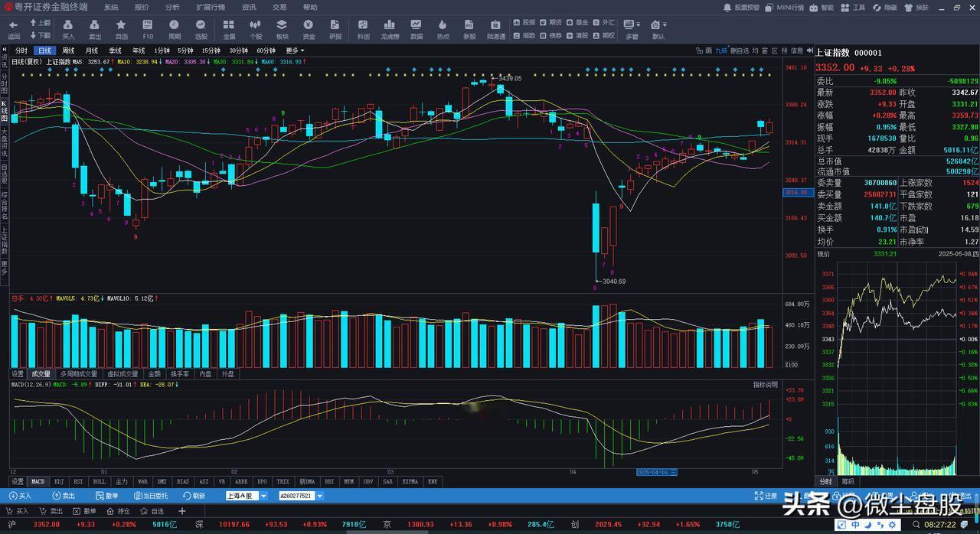
Task: Click the 撤单 cancel order button in blue bar
Action: click(x=106, y=496)
